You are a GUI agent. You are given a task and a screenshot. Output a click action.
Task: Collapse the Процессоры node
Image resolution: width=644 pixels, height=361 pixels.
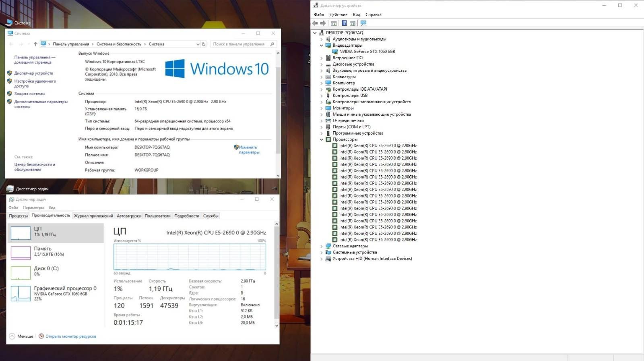tap(322, 139)
